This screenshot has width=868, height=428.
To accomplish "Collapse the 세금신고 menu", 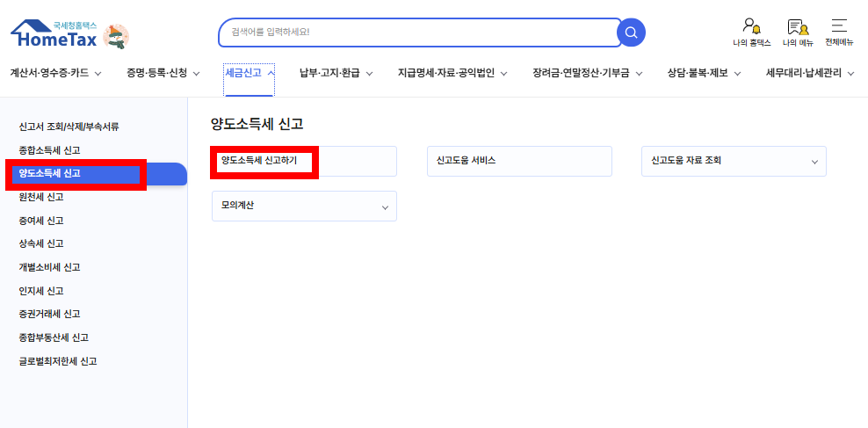I will tap(250, 73).
